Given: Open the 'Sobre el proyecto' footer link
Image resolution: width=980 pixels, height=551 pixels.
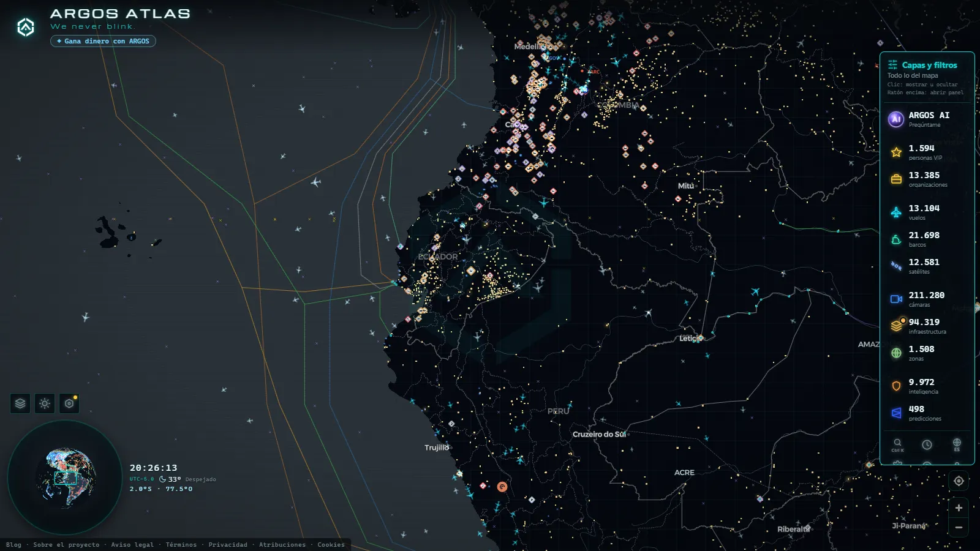Looking at the screenshot, I should 66,544.
